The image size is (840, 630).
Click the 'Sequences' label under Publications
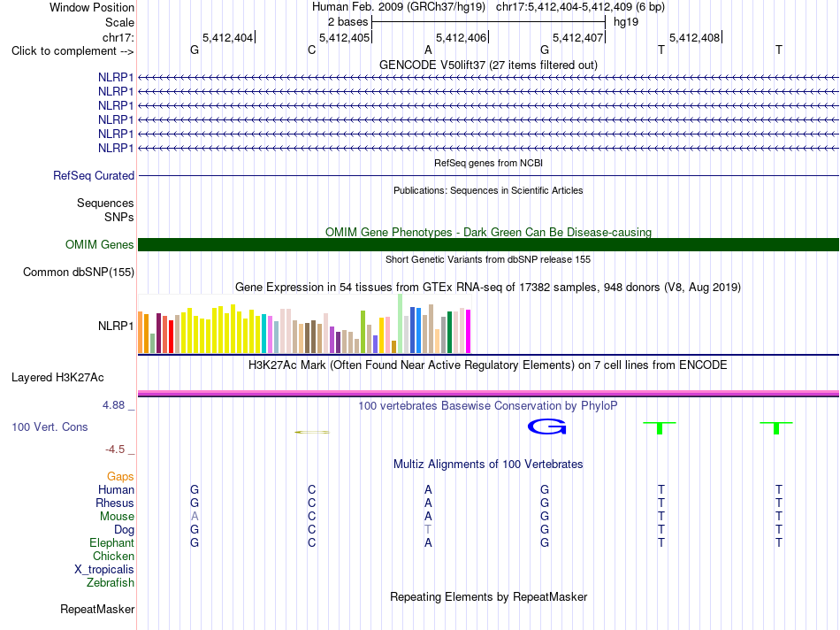coord(105,204)
